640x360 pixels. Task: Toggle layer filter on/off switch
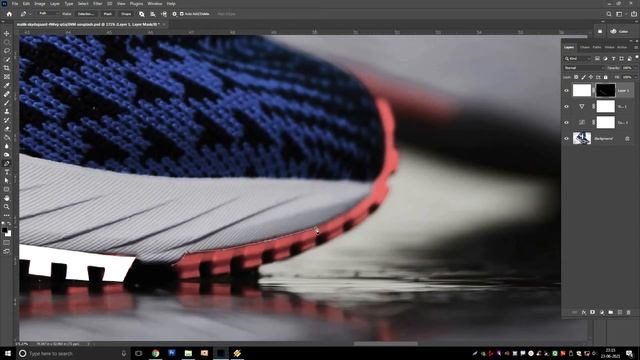pyautogui.click(x=636, y=58)
